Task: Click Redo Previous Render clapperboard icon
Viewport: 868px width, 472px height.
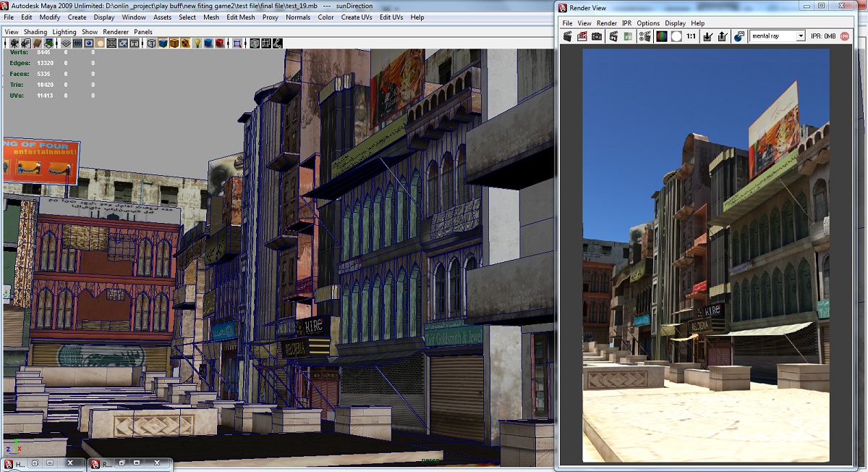Action: coord(568,36)
